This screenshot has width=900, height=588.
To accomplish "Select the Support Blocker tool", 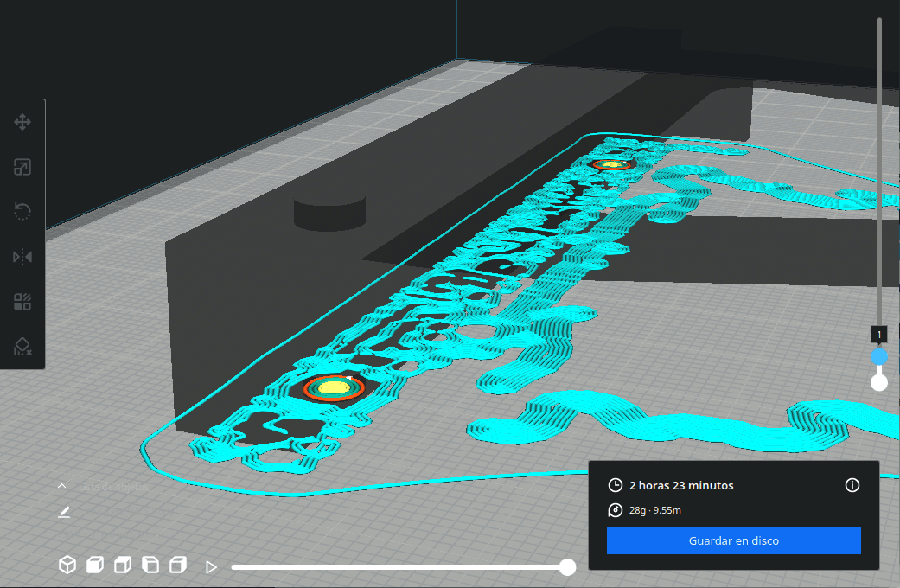I will click(22, 346).
